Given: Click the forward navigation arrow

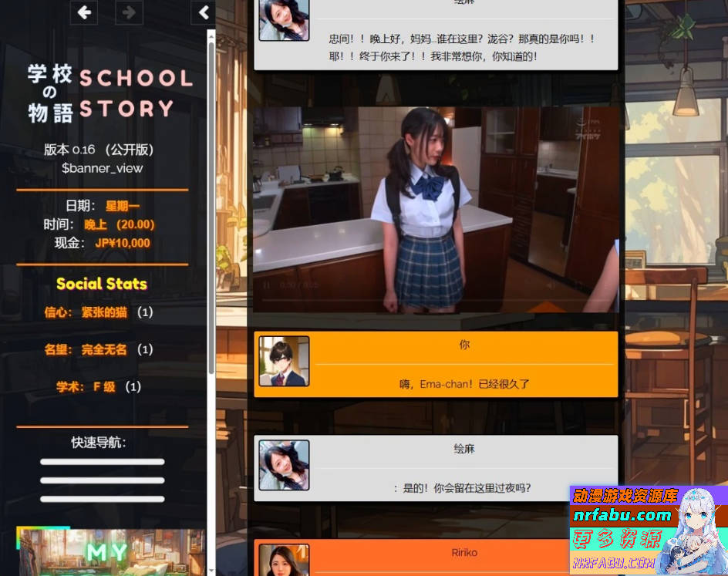Looking at the screenshot, I should [129, 13].
